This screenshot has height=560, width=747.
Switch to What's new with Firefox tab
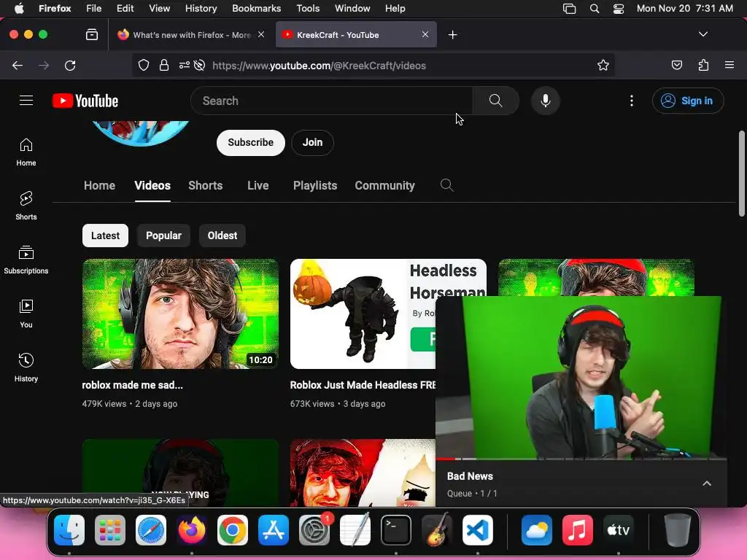click(x=192, y=35)
